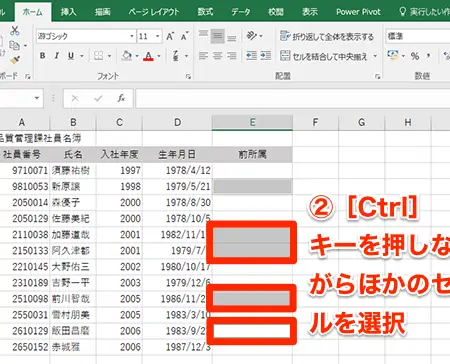Viewport: 450px width, 364px height.
Task: Click Center alignment icon
Action: pos(217,56)
